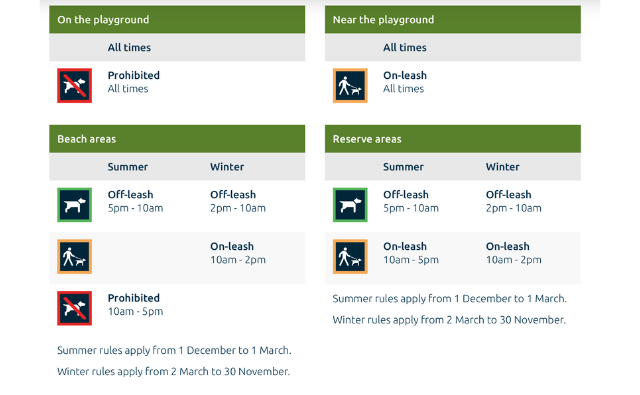Click the on-leash icon under Near the playground
The height and width of the screenshot is (395, 640).
pos(350,85)
